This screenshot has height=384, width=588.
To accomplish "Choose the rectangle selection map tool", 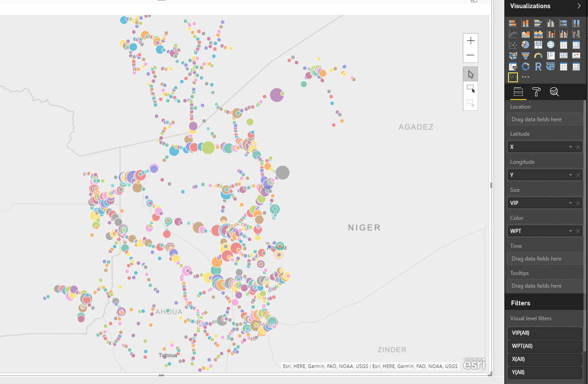I will 470,89.
